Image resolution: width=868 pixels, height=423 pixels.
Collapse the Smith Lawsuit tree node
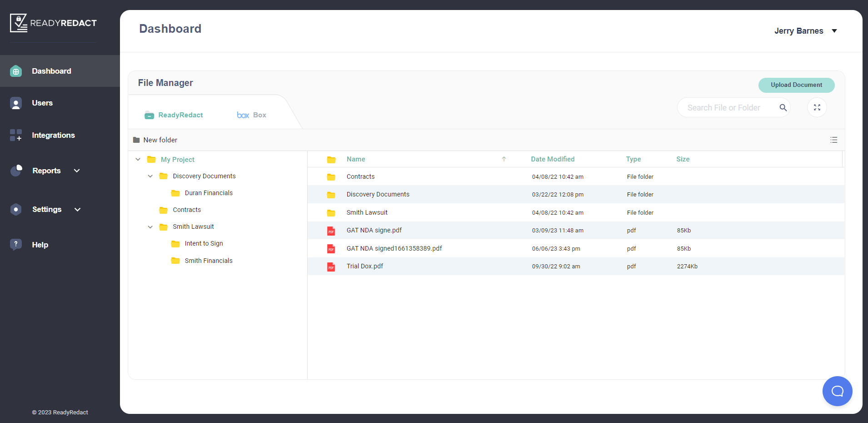point(150,227)
